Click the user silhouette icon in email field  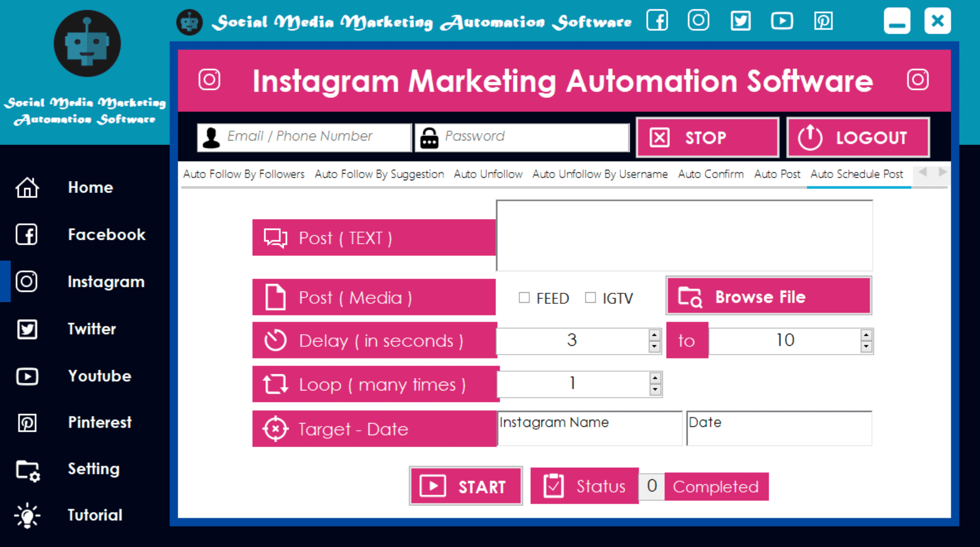point(211,137)
